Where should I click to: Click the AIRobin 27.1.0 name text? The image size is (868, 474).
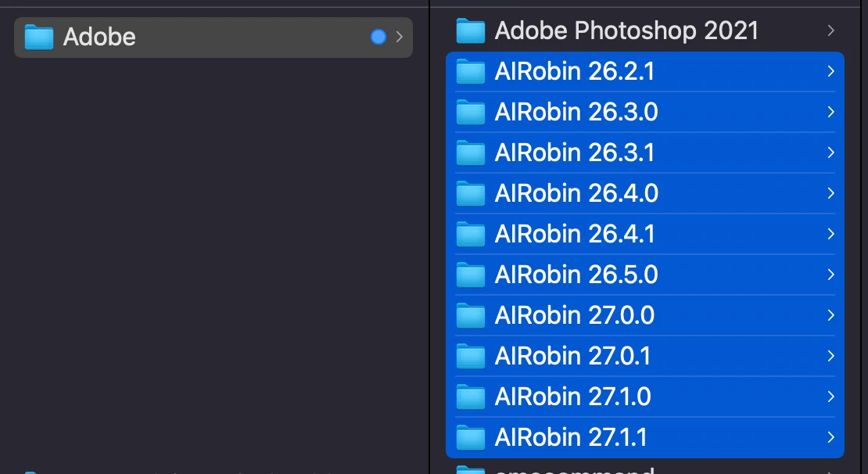pyautogui.click(x=573, y=397)
